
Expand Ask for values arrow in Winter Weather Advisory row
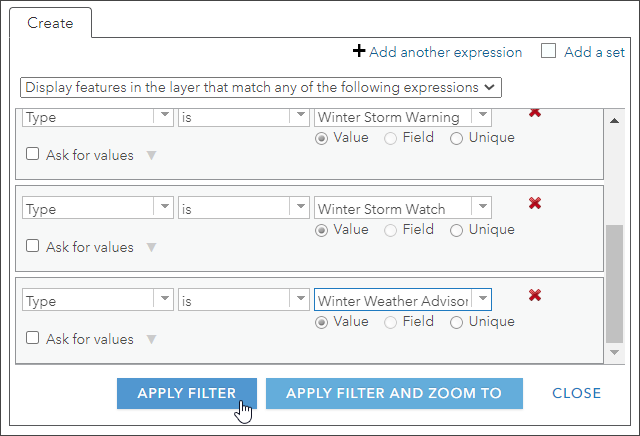point(152,339)
